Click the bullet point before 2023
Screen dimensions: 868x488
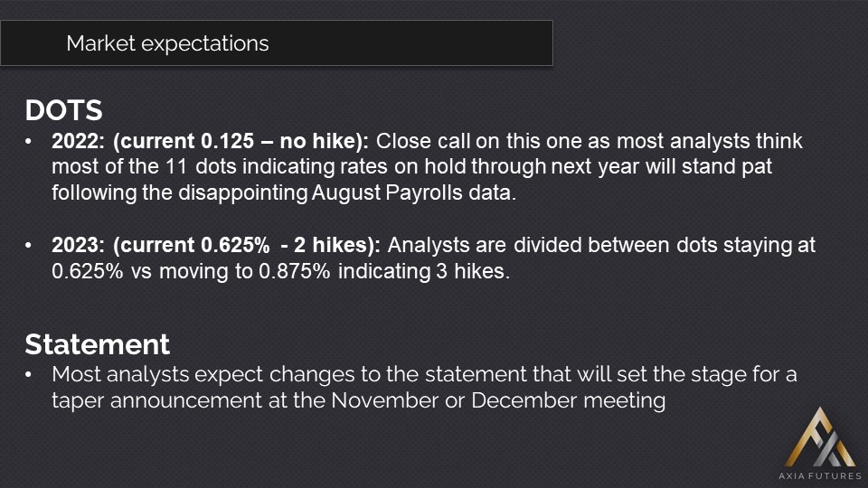tap(32, 247)
